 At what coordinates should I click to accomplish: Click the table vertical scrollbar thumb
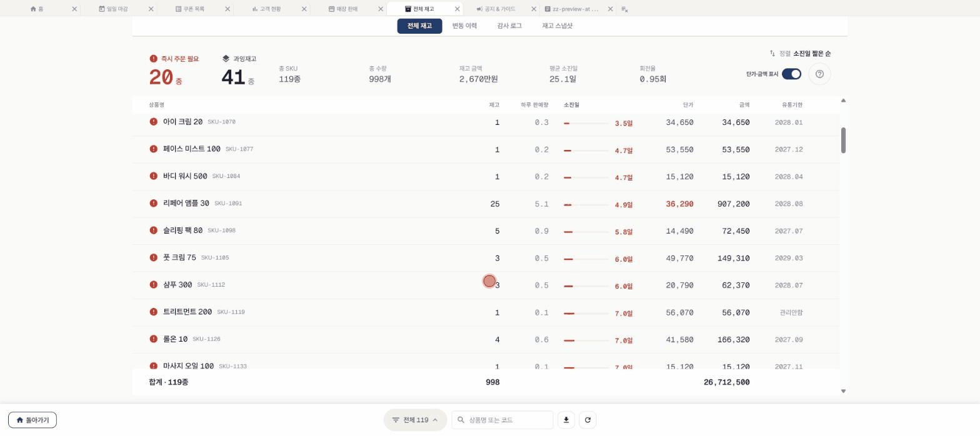[843, 140]
